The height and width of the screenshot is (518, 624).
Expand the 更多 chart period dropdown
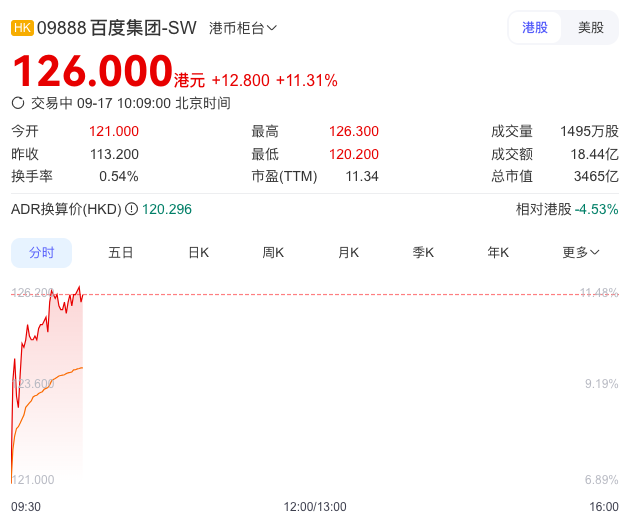[x=580, y=252]
